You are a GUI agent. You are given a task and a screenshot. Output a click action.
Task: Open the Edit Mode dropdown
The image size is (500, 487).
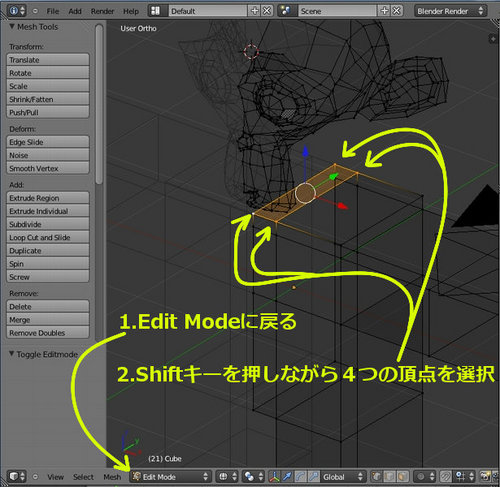170,477
